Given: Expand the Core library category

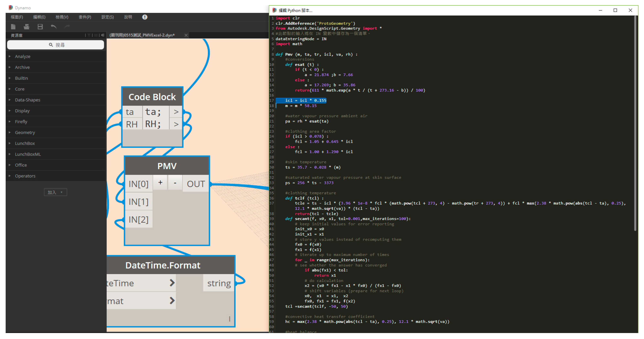Looking at the screenshot, I should (56, 89).
